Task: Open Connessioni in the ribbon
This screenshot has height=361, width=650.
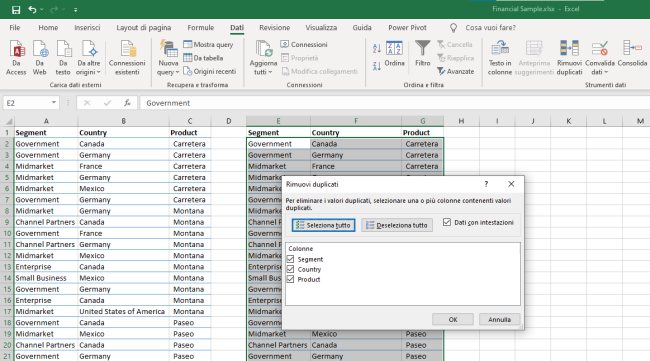Action: coord(304,44)
